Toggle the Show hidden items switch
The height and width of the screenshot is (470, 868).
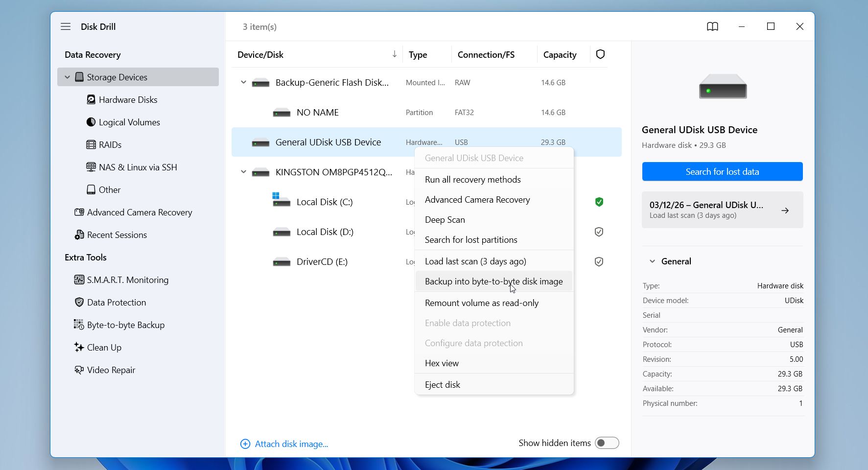click(x=606, y=443)
